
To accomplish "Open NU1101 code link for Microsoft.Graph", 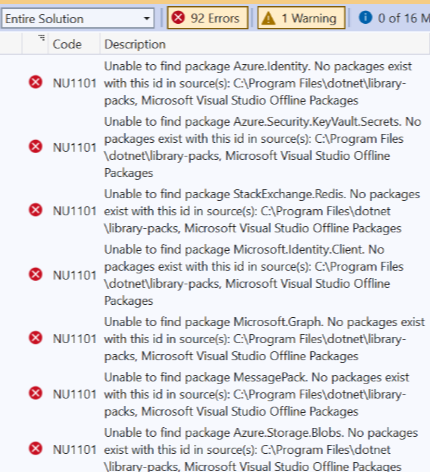I will pos(75,339).
